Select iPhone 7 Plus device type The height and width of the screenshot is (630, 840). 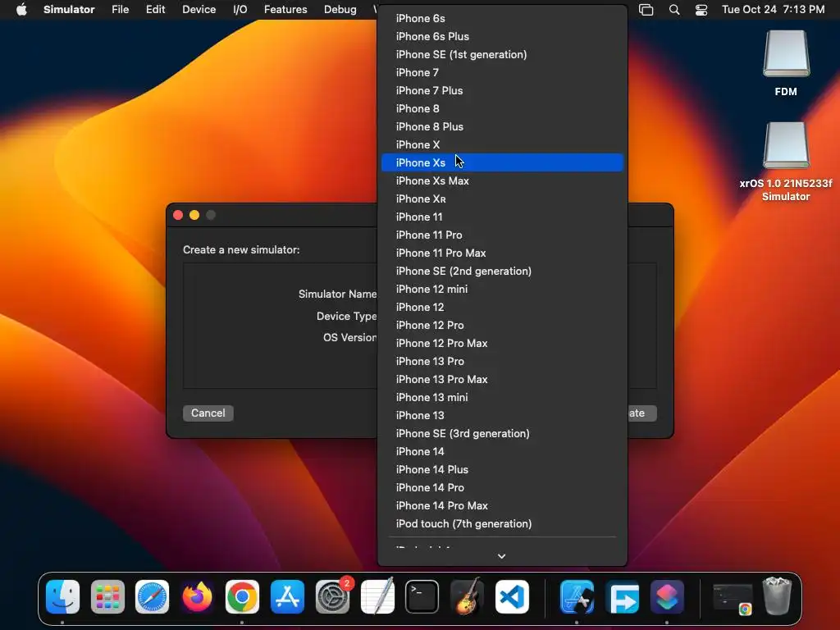tap(502, 90)
